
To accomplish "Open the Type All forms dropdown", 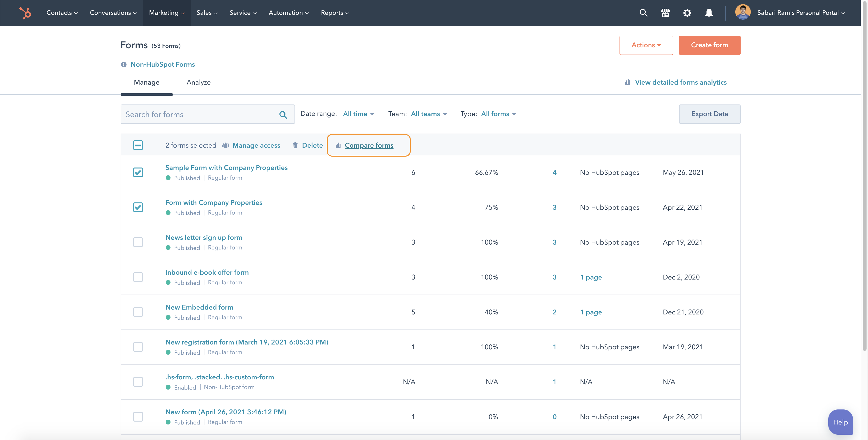I will [498, 114].
